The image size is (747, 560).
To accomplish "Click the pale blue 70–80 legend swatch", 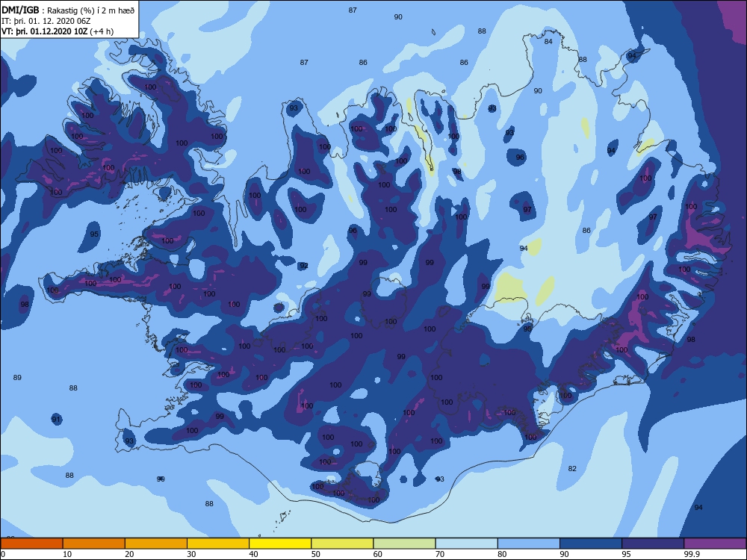I will [467, 544].
